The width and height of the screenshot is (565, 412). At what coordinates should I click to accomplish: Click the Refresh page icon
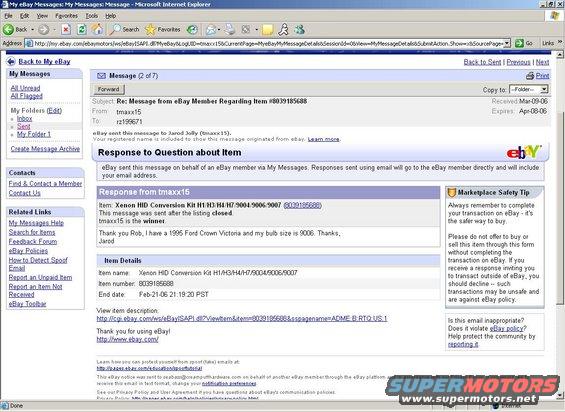[x=82, y=29]
